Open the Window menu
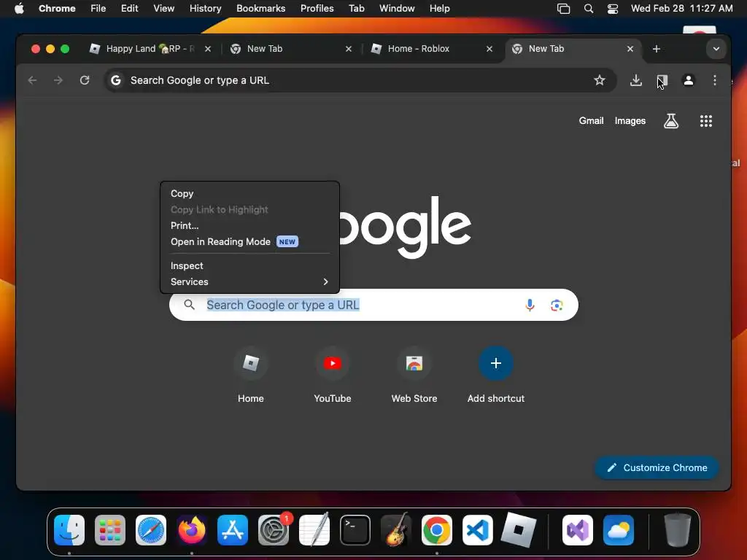Image resolution: width=747 pixels, height=560 pixels. point(397,9)
